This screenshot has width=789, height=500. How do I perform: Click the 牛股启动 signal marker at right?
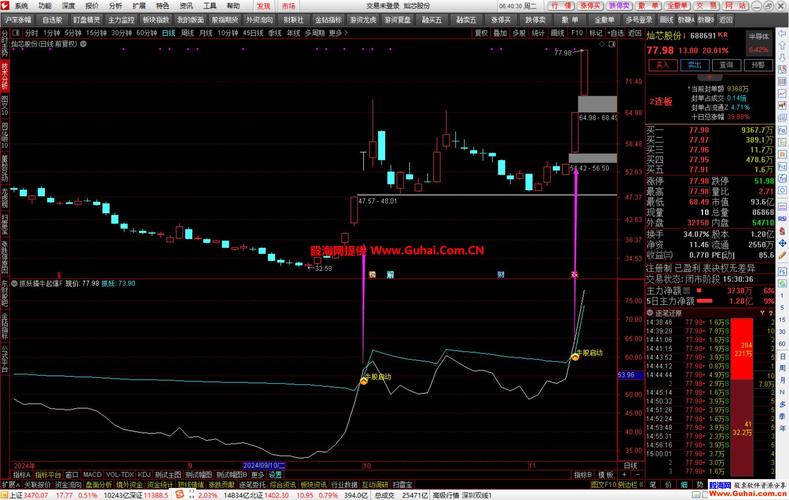575,355
